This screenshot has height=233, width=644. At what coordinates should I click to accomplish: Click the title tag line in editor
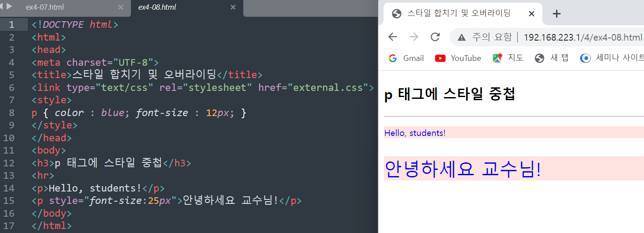(x=147, y=75)
